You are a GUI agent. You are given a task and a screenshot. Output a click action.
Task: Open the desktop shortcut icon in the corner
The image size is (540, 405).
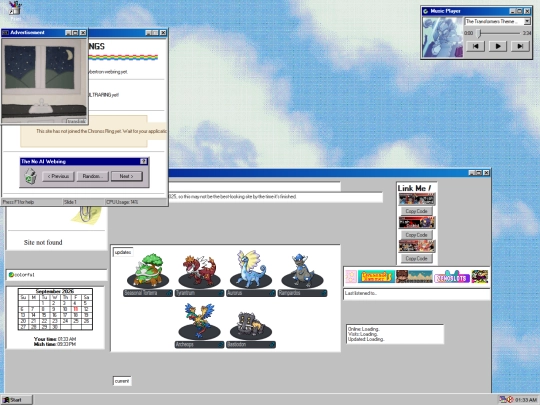click(15, 8)
